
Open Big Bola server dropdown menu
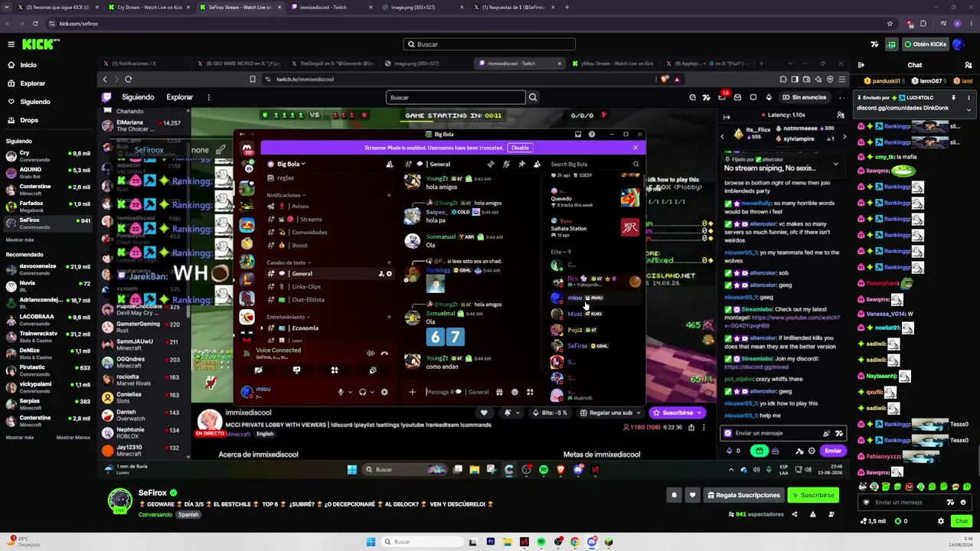click(x=291, y=164)
